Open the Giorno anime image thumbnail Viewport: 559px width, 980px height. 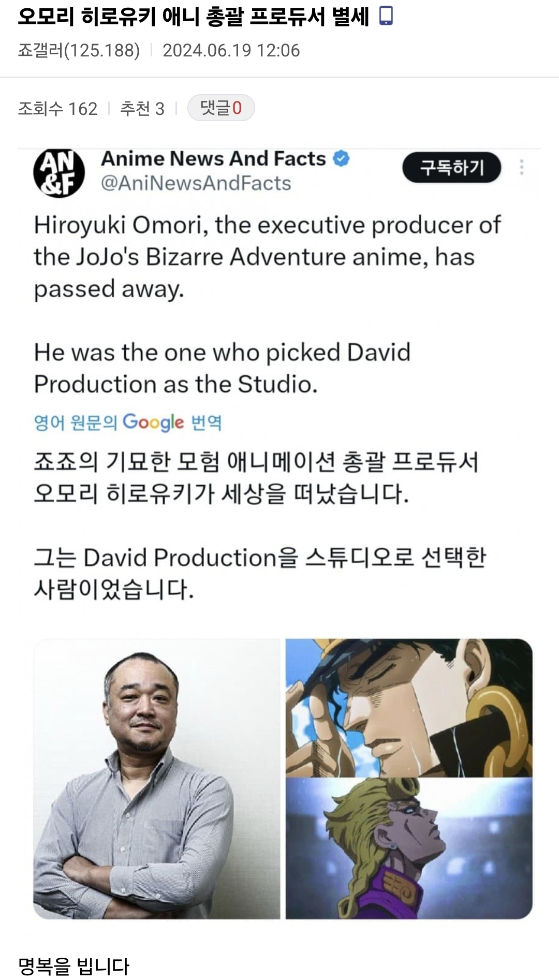[x=409, y=848]
